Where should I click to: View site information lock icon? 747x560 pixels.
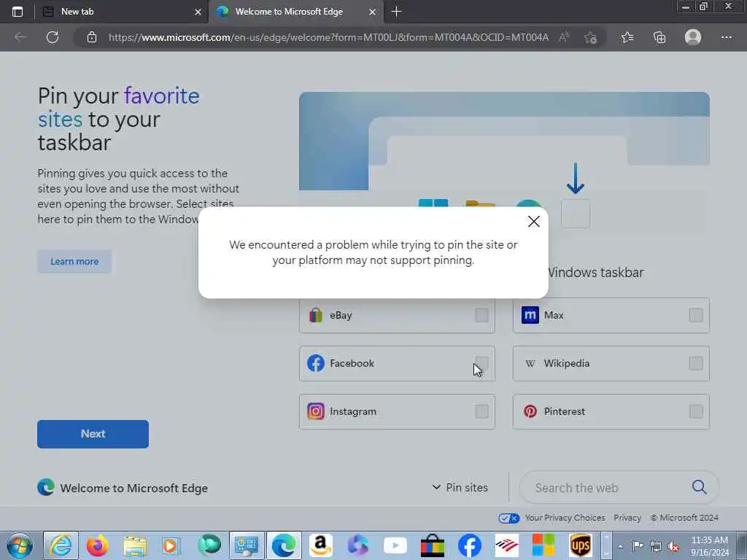tap(92, 37)
